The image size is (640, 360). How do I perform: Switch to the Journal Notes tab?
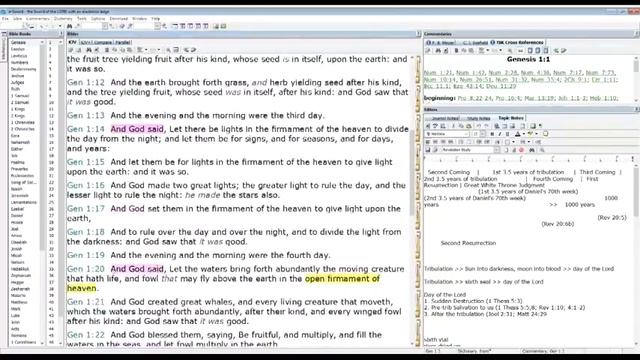click(445, 118)
